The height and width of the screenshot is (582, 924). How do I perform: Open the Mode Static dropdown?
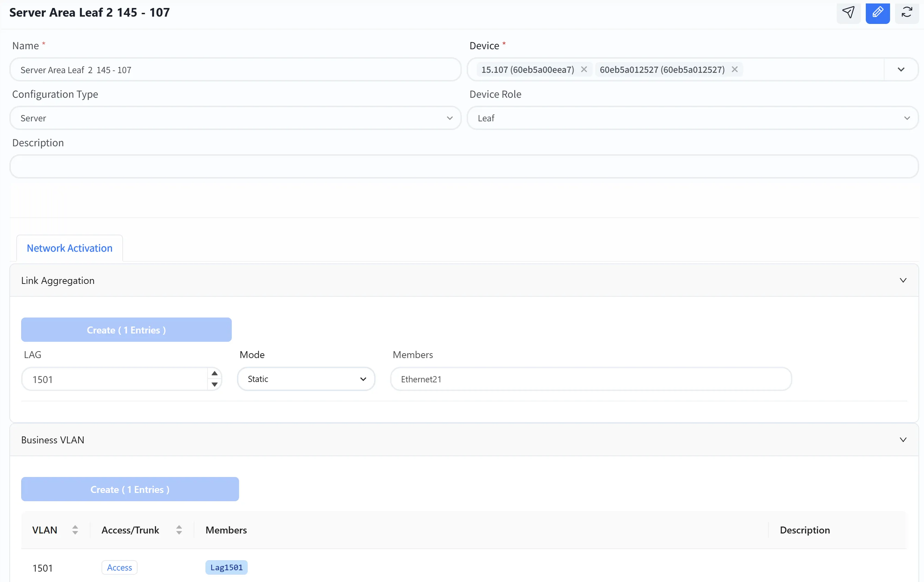coord(306,379)
